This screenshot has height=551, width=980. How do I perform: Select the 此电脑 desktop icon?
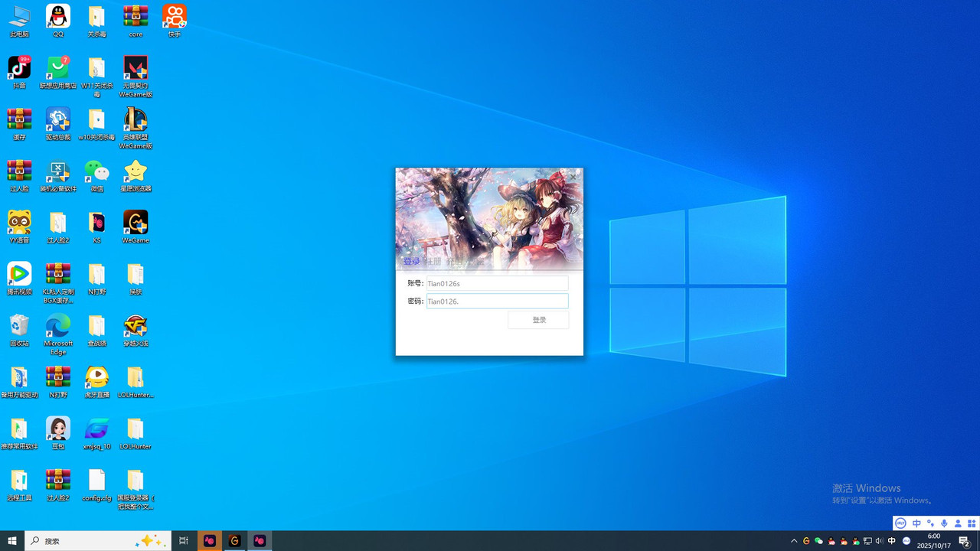tap(19, 21)
